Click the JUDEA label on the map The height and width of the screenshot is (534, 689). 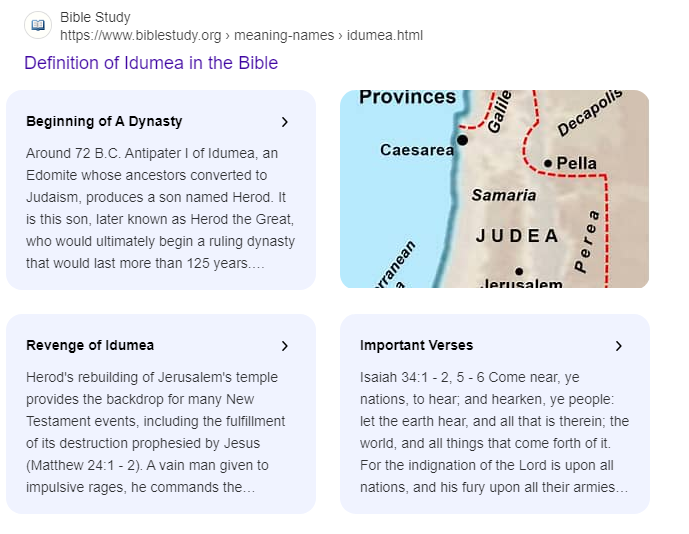517,236
